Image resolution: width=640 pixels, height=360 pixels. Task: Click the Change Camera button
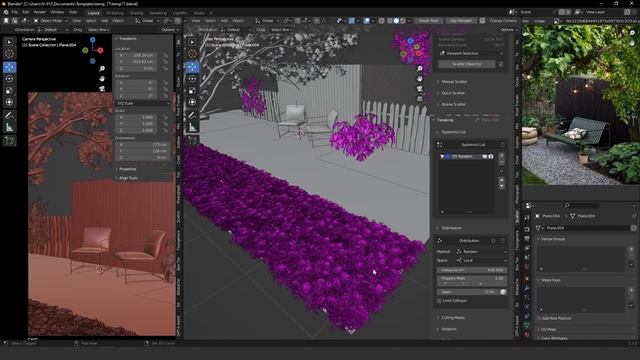pos(503,20)
